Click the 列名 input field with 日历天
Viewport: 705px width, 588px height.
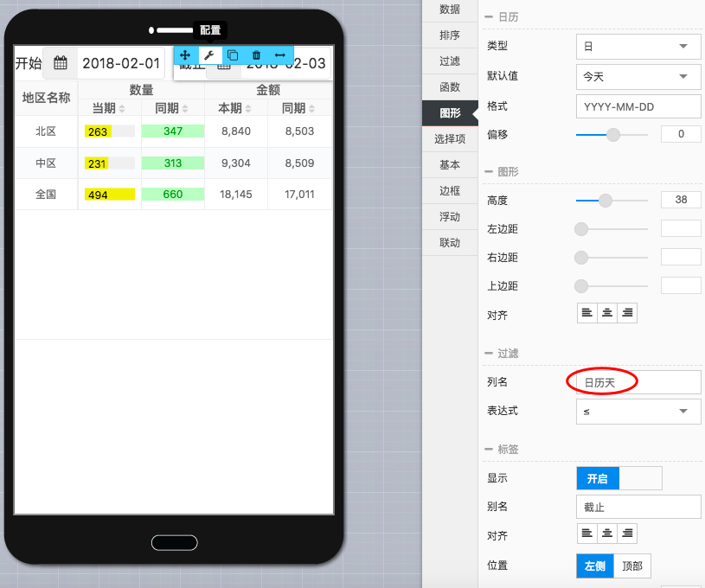tap(638, 382)
